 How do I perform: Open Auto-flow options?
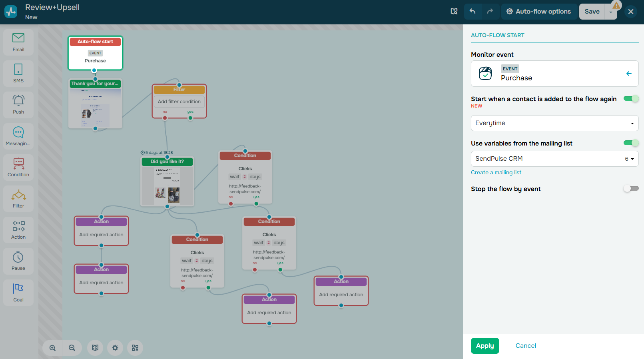tap(539, 12)
